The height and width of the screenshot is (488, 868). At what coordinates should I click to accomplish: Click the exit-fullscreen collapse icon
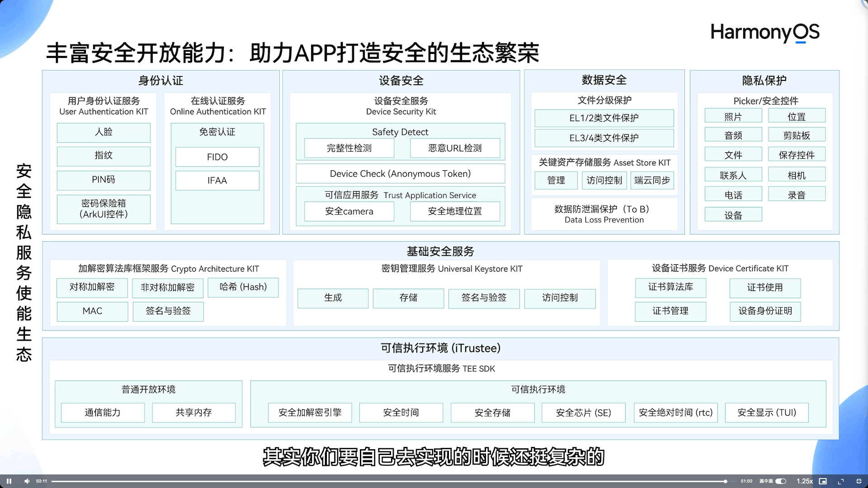pos(859,481)
